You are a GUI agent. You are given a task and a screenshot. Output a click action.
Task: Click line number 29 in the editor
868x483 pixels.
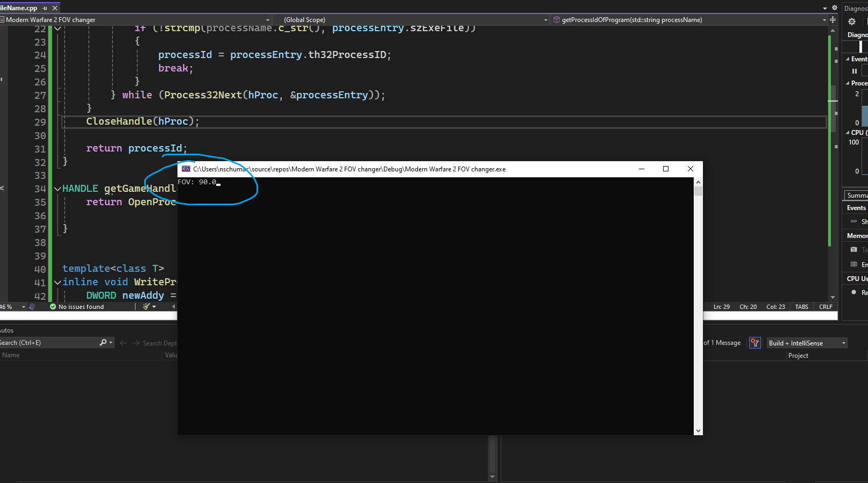coord(40,122)
